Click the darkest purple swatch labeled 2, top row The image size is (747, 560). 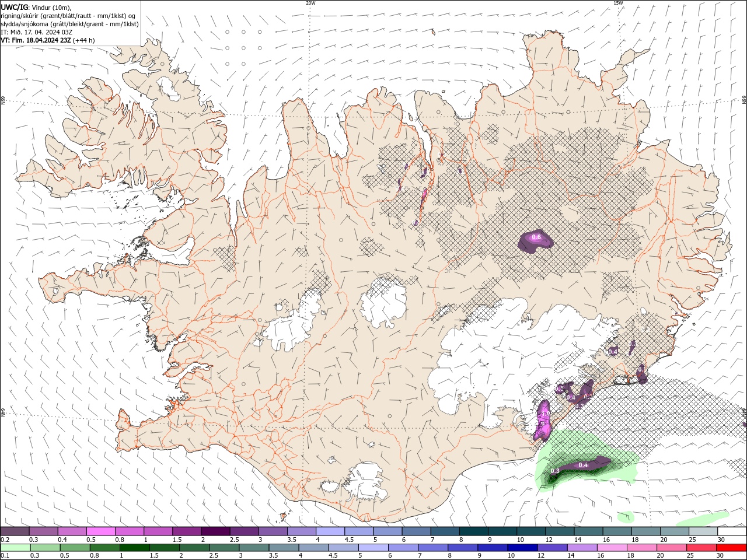click(215, 531)
